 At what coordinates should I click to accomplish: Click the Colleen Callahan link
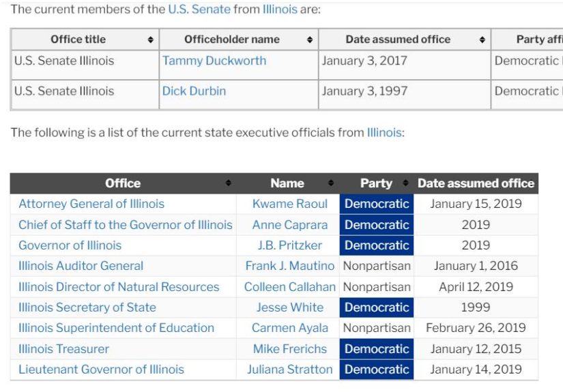[289, 287]
